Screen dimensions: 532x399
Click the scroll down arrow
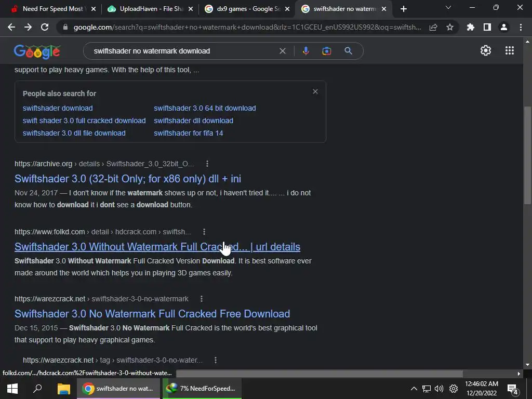click(x=527, y=365)
